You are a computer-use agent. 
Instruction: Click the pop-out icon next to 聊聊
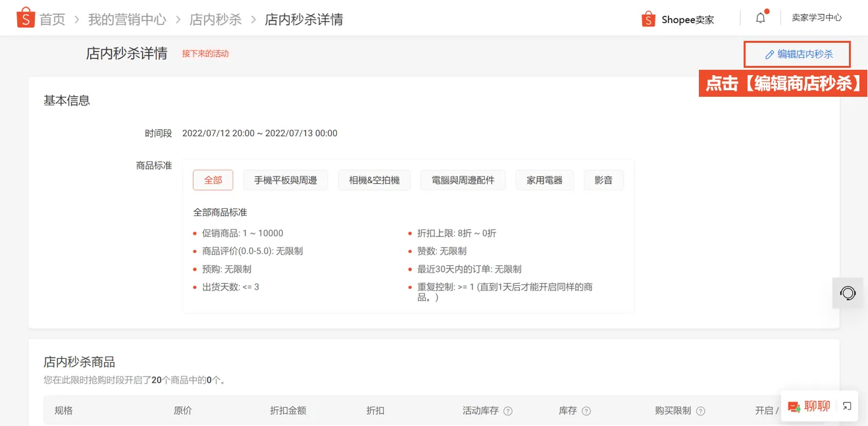(x=846, y=406)
